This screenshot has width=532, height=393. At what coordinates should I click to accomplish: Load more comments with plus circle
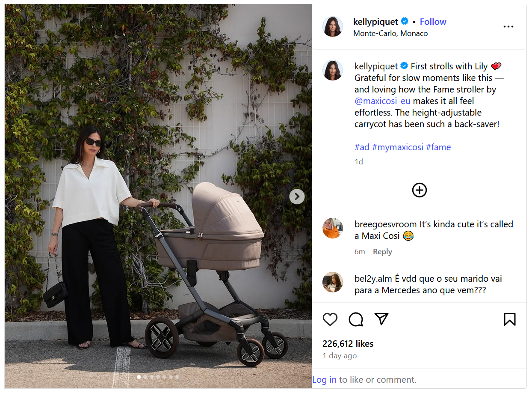[x=420, y=190]
